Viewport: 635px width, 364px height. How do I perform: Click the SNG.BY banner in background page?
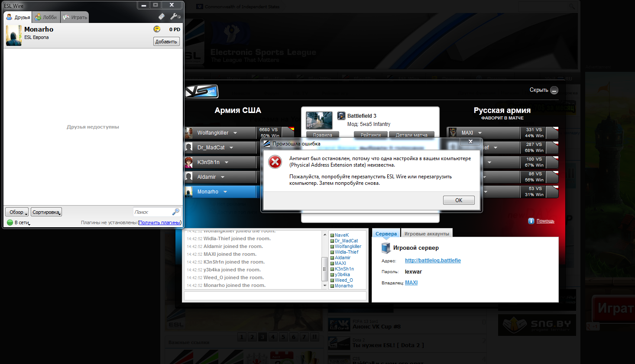(x=537, y=325)
